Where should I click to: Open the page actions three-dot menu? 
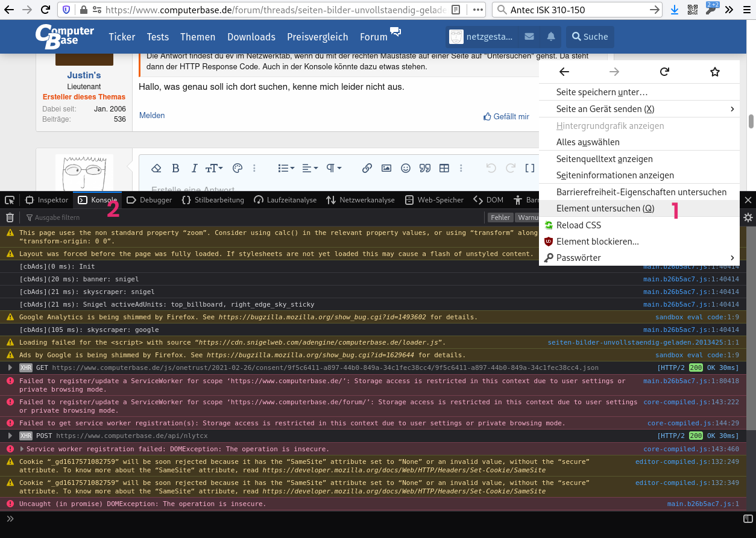point(477,10)
